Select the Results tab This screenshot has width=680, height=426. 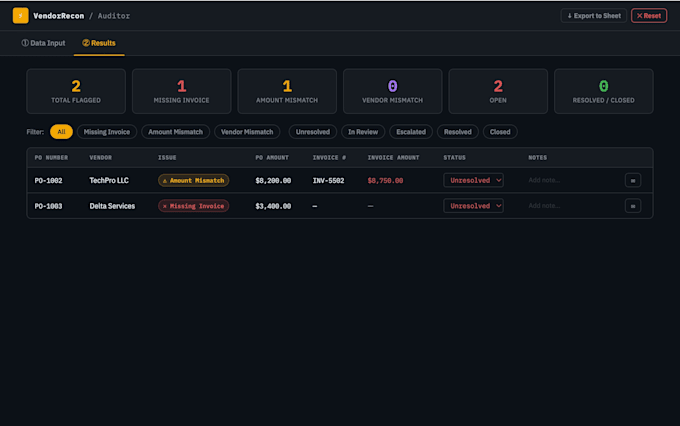pyautogui.click(x=99, y=43)
